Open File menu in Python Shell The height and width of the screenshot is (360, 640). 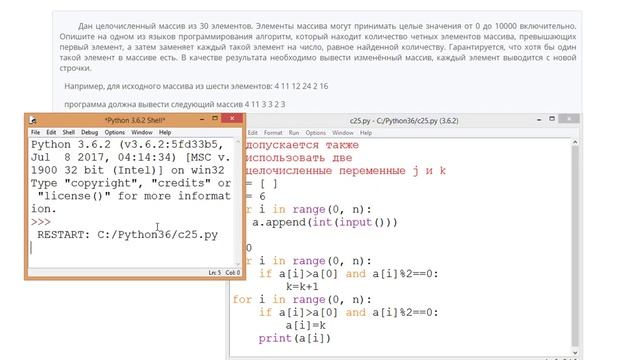[x=36, y=132]
